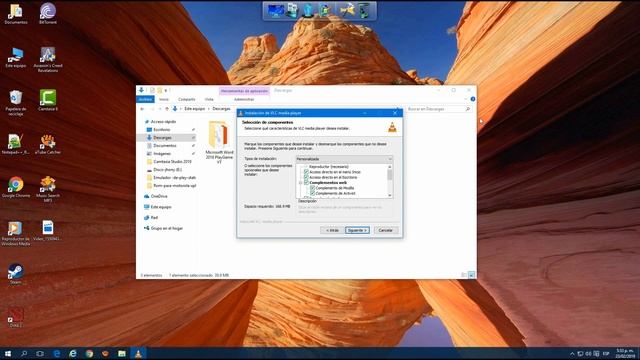The width and height of the screenshot is (640, 360).
Task: Open the Inicio ribbon tab
Action: coord(164,99)
